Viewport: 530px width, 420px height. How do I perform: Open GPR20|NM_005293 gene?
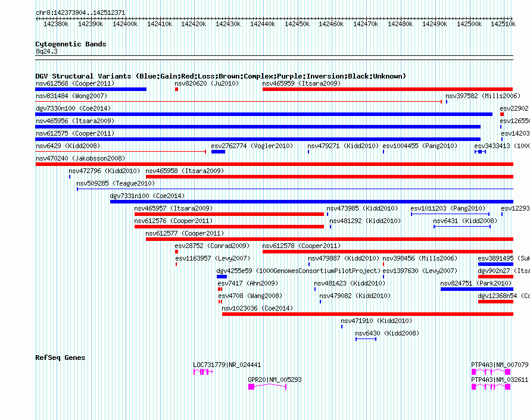pos(275,380)
